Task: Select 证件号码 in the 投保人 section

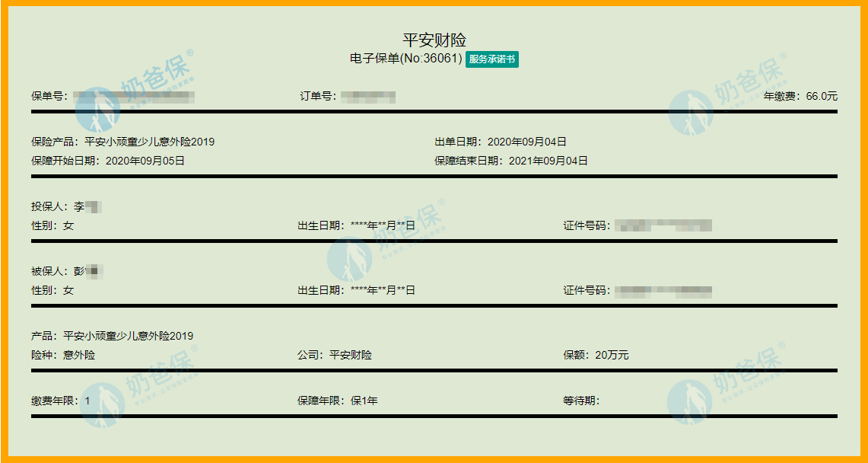Action: pos(637,226)
